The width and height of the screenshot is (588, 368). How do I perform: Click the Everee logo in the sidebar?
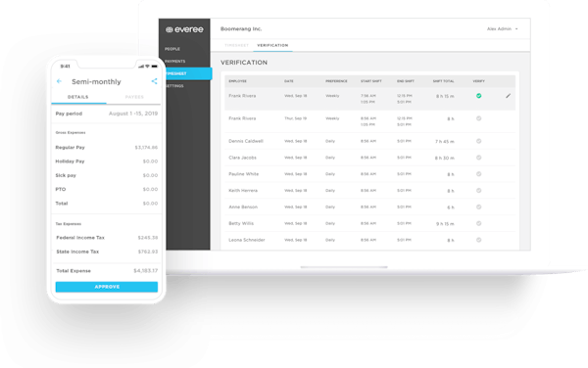tap(184, 29)
